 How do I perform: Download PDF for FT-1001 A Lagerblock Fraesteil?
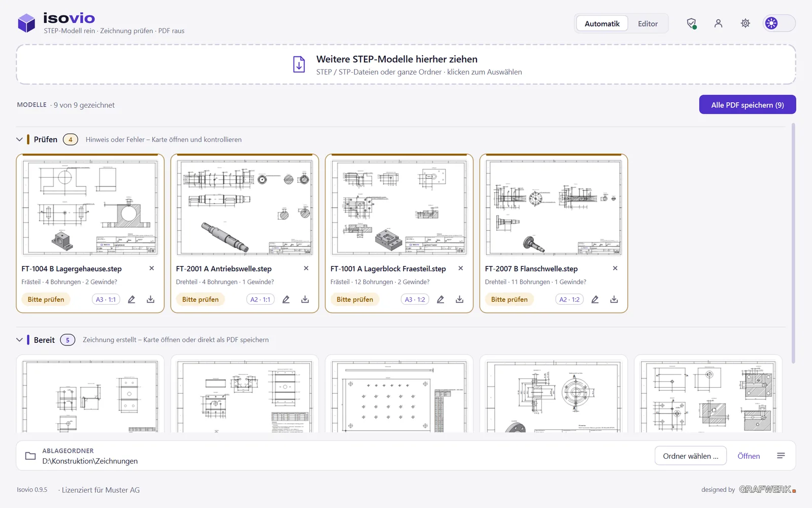[460, 300]
